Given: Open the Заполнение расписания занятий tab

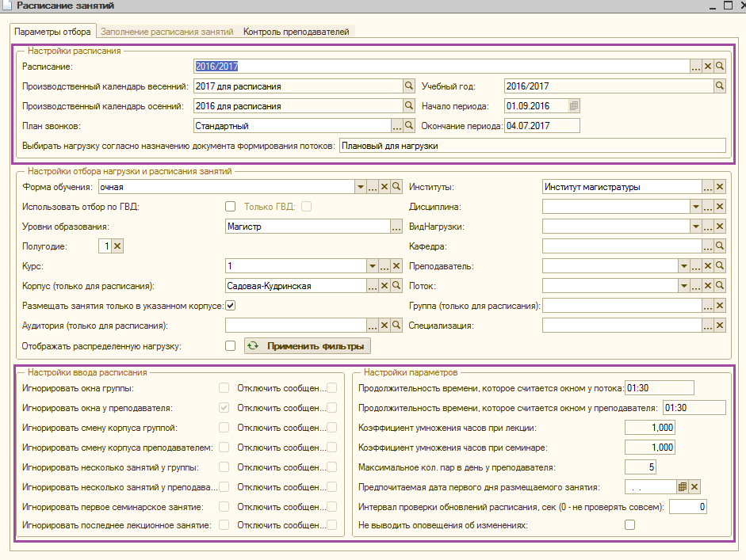Looking at the screenshot, I should tap(167, 32).
